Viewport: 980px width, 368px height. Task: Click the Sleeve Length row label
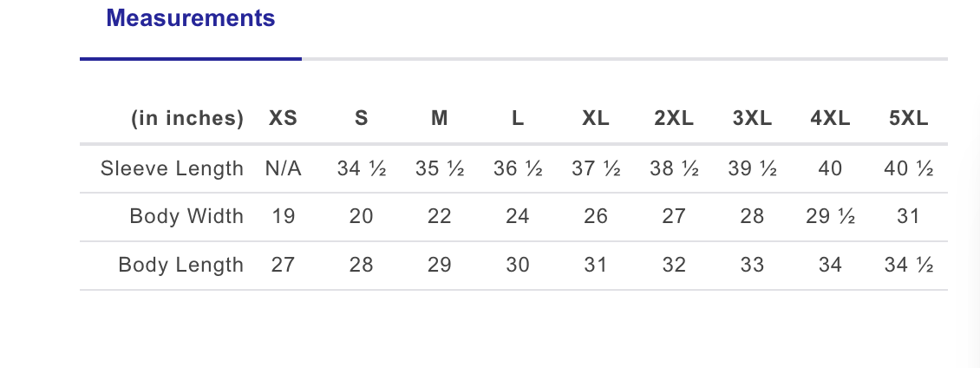coord(172,168)
